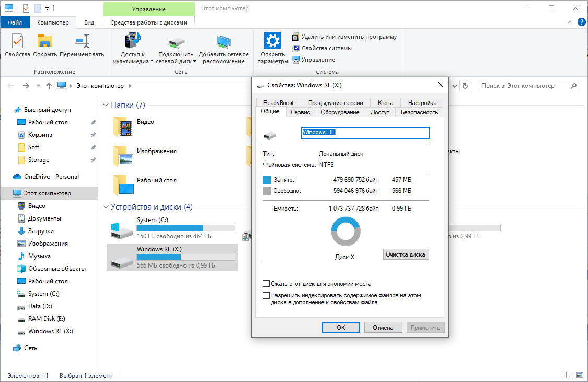The width and height of the screenshot is (588, 382).
Task: Switch to the Квота tab
Action: tap(386, 103)
